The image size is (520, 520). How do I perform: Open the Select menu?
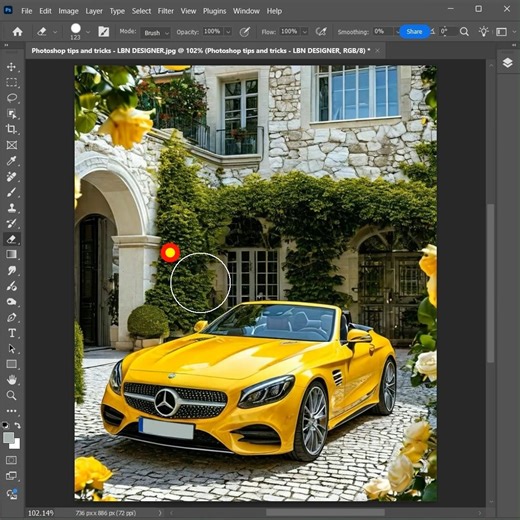click(141, 11)
